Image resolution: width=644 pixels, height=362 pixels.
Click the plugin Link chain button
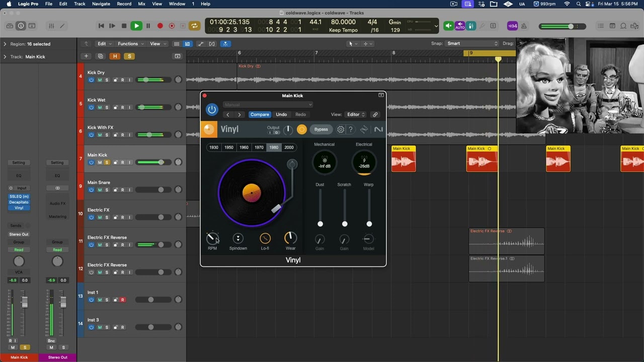375,115
